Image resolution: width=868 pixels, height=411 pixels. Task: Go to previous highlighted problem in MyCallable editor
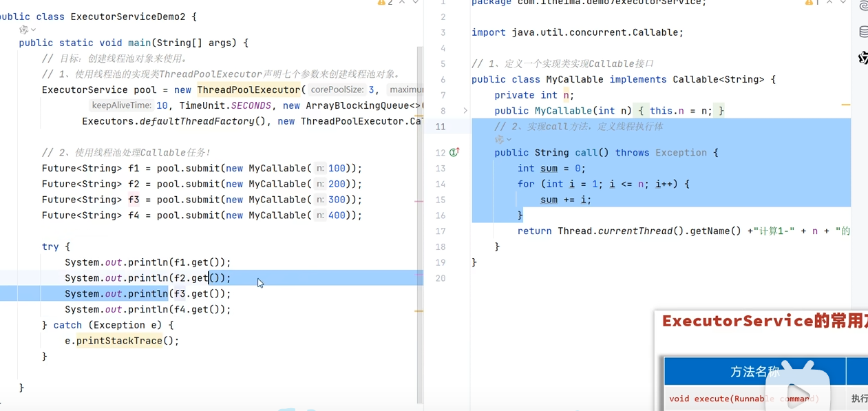point(829,3)
